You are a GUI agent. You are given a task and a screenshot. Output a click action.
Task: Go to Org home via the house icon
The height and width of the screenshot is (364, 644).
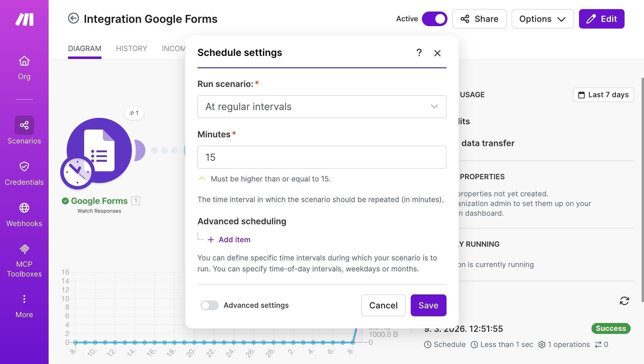point(24,66)
